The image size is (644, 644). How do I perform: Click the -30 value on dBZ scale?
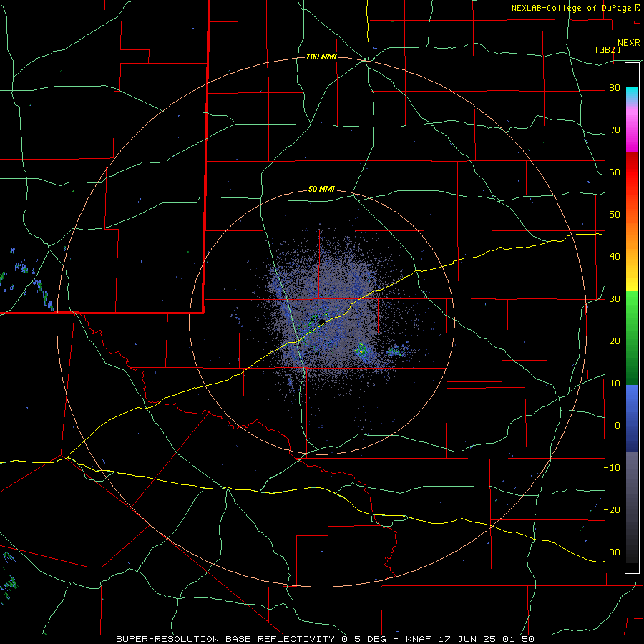[x=612, y=552]
